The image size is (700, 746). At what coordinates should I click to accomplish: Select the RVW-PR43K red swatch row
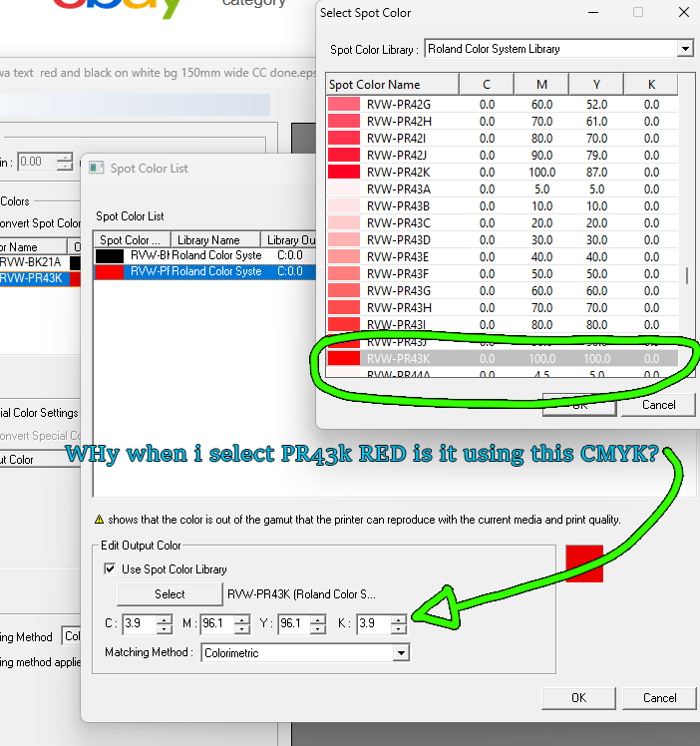coord(503,359)
